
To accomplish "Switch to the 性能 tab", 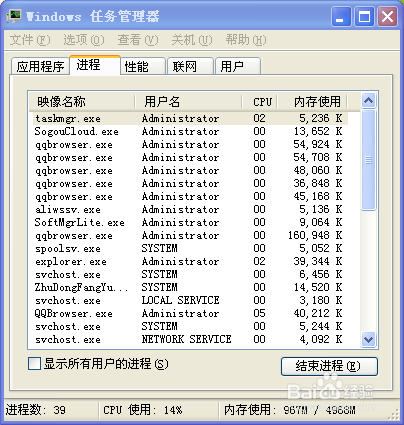I will point(143,66).
